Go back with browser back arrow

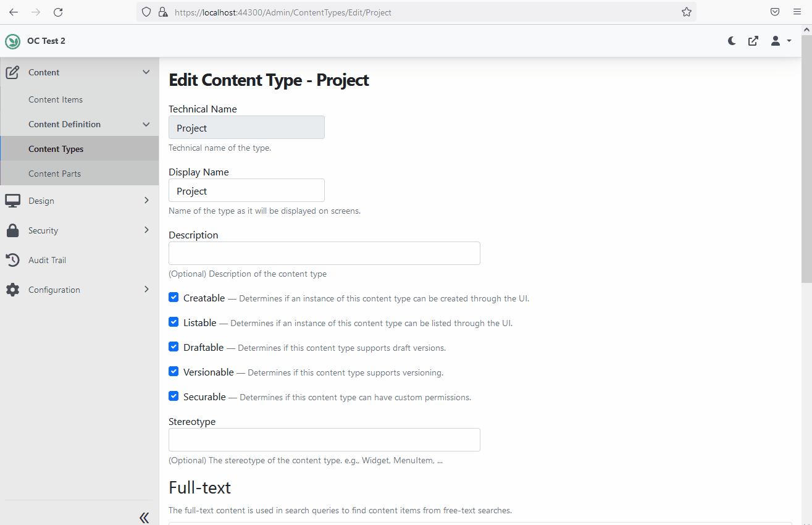[x=14, y=12]
